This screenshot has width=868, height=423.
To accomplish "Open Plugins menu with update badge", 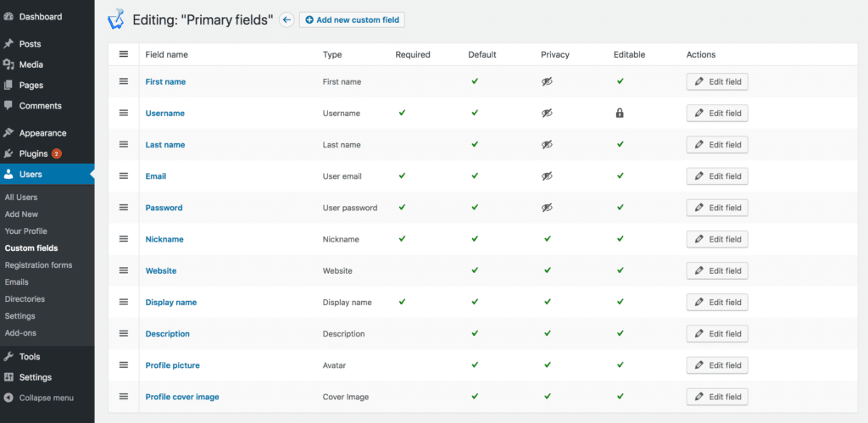I will tap(47, 153).
